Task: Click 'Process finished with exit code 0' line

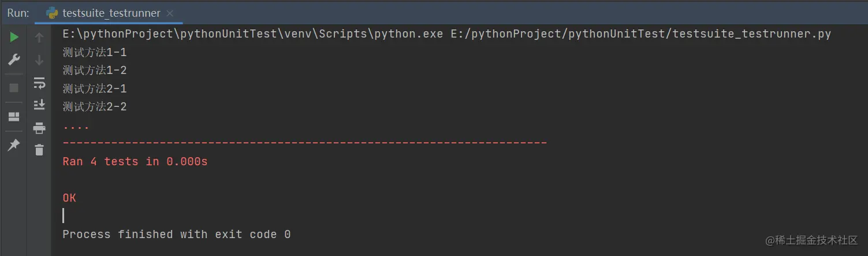Action: (x=177, y=235)
